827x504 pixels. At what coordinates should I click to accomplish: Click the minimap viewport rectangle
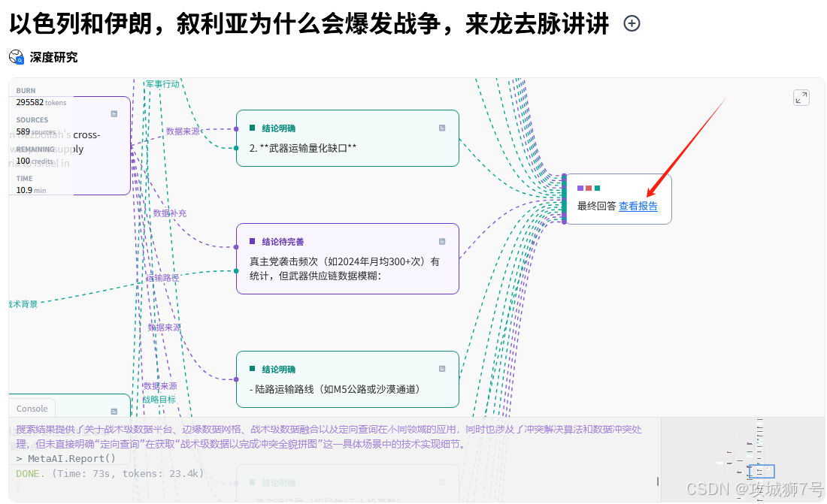[x=762, y=471]
